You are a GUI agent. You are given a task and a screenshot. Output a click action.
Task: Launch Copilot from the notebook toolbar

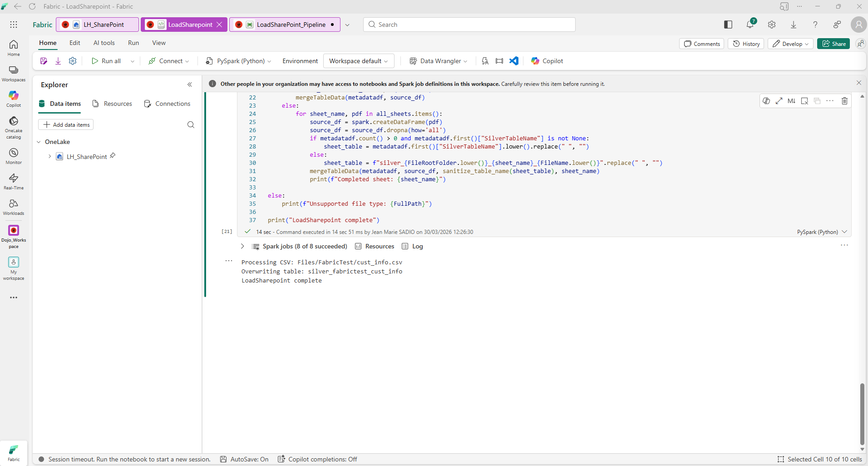546,61
